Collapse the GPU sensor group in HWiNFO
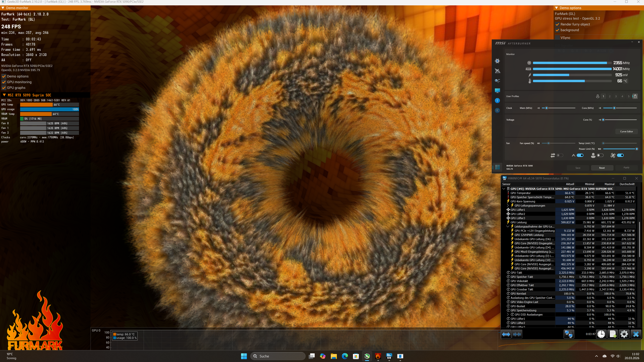This screenshot has width=644, height=362. [504, 189]
